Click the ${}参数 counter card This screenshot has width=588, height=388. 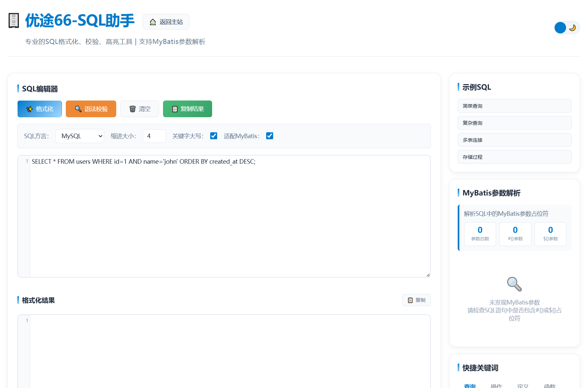click(550, 234)
